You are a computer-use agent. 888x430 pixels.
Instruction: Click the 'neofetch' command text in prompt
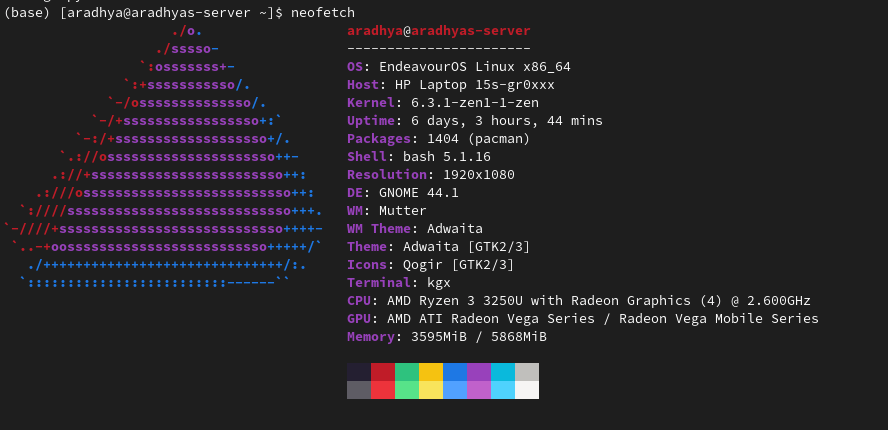click(323, 12)
